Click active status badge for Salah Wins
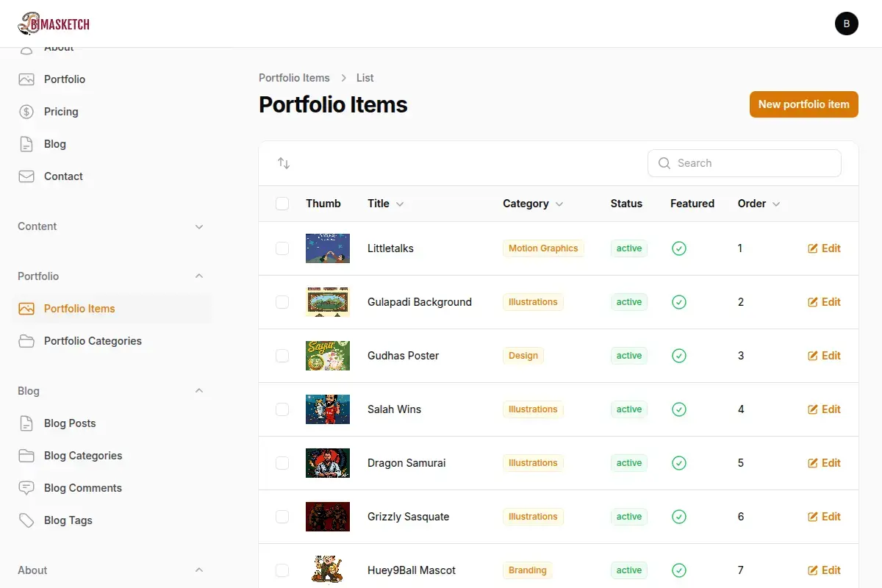 coord(629,409)
